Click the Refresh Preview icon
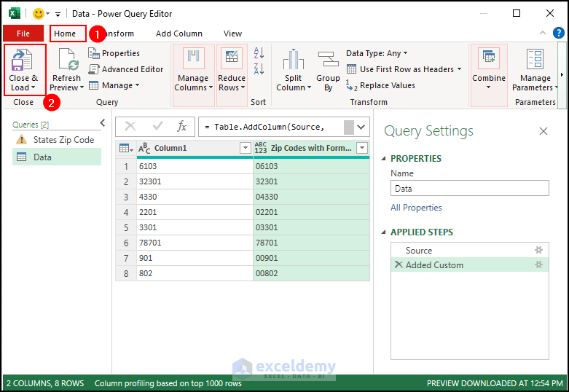The height and width of the screenshot is (392, 569). coord(68,59)
